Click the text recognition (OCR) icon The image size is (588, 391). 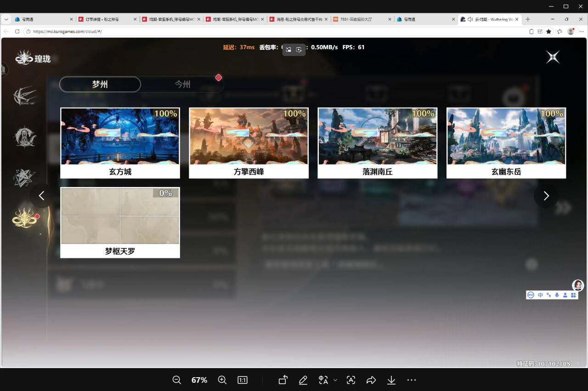tap(351, 380)
